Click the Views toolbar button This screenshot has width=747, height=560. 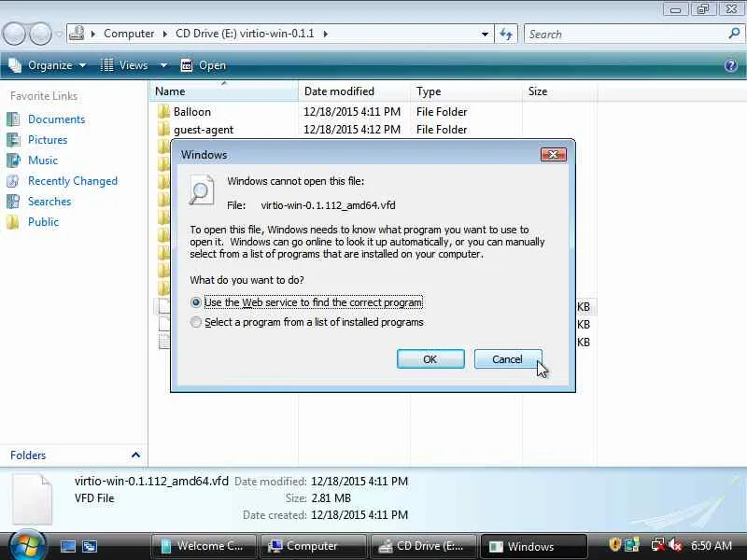125,65
